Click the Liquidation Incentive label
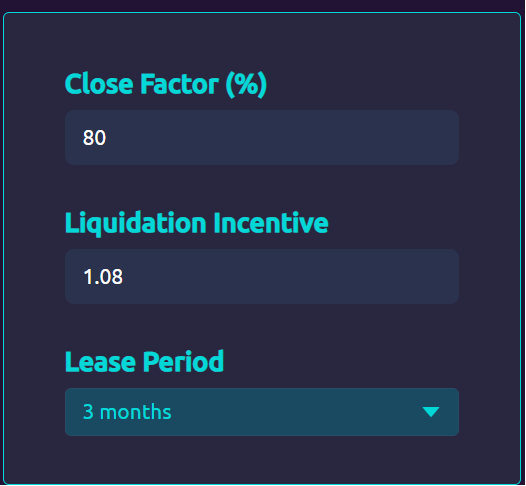 197,223
